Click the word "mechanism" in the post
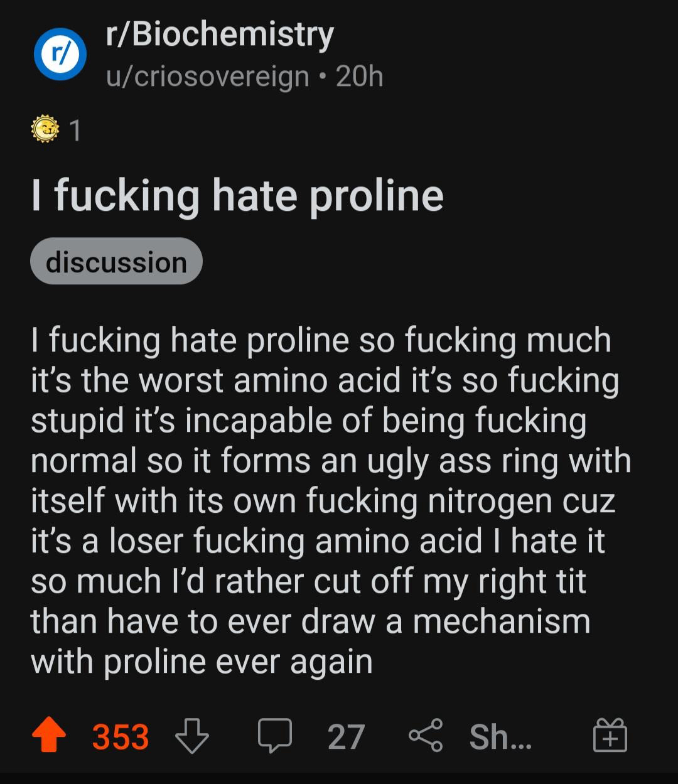The width and height of the screenshot is (678, 784). click(x=502, y=621)
